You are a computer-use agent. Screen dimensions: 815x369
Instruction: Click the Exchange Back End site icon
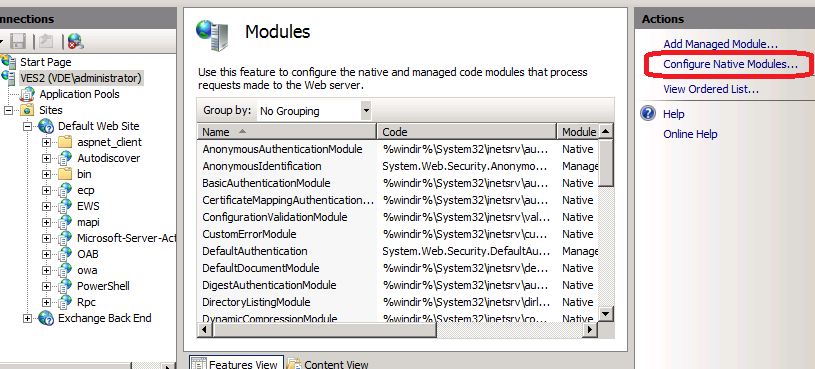[46, 318]
